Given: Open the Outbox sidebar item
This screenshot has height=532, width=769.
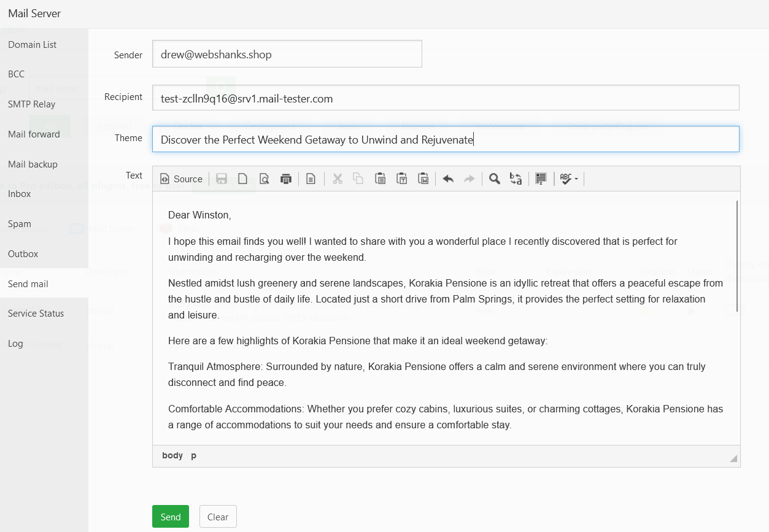Looking at the screenshot, I should pos(44,254).
